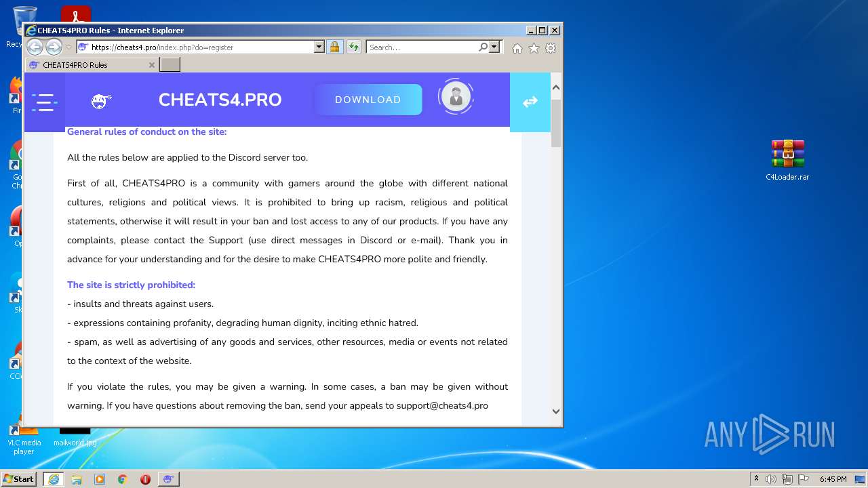This screenshot has width=868, height=488.
Task: Click the vertical scrollbar thumb
Action: pyautogui.click(x=556, y=123)
